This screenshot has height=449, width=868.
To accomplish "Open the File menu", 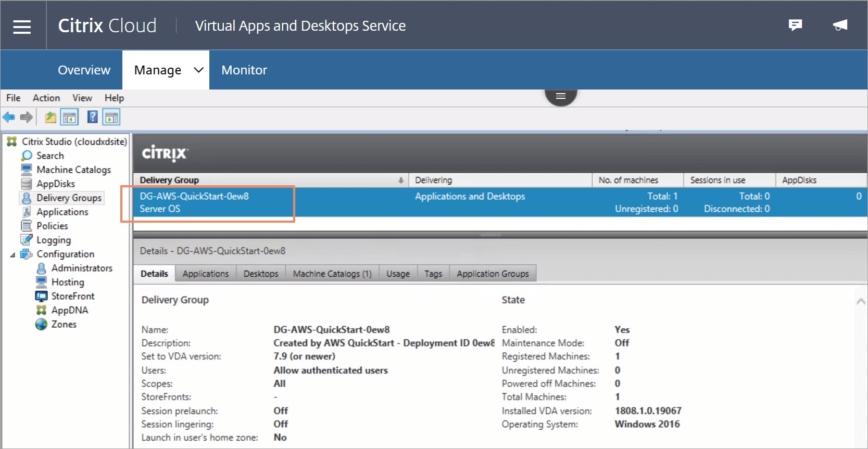I will pyautogui.click(x=14, y=98).
